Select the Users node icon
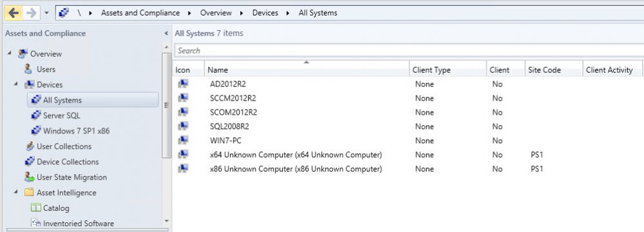 pos(28,69)
